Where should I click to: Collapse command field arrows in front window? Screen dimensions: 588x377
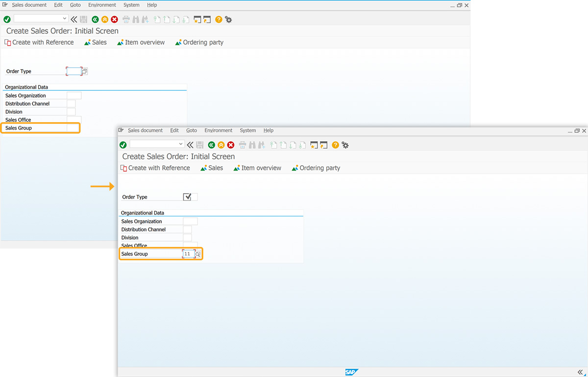coord(190,145)
